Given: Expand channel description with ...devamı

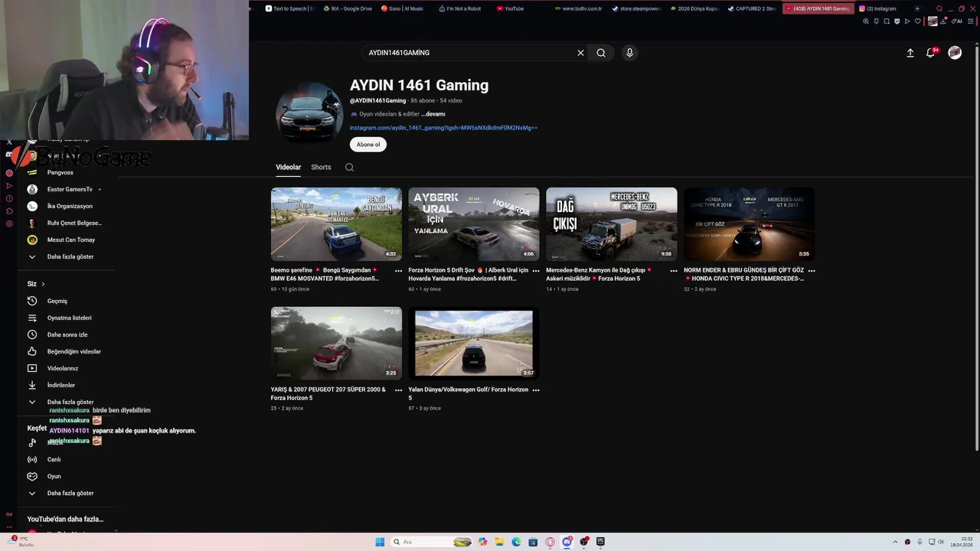Looking at the screenshot, I should 433,114.
